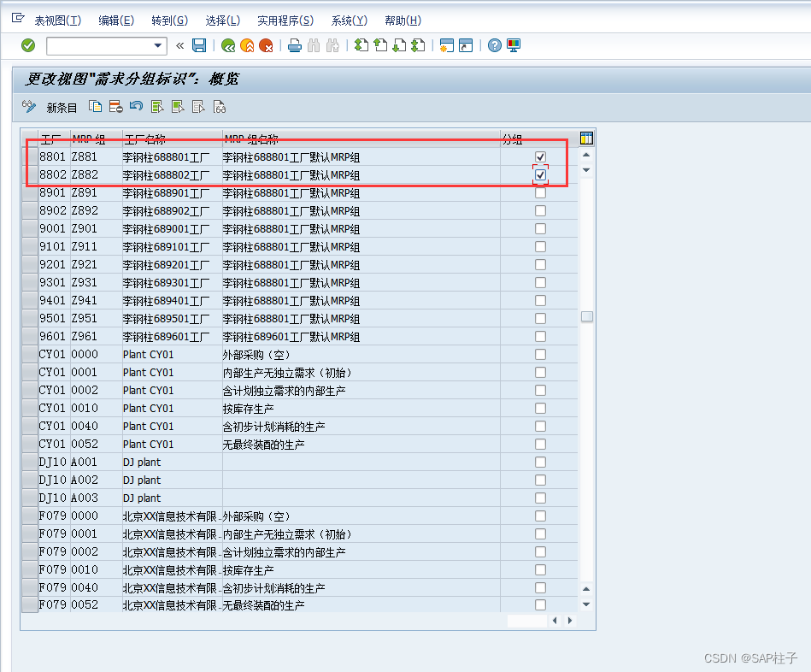Open the 系统(Y) menu
The image size is (811, 672).
coord(350,21)
